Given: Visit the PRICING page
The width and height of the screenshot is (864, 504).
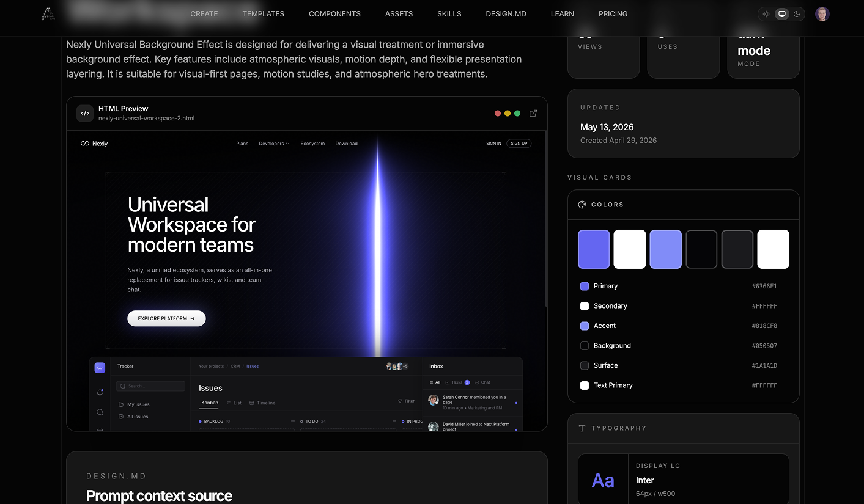Looking at the screenshot, I should tap(613, 14).
